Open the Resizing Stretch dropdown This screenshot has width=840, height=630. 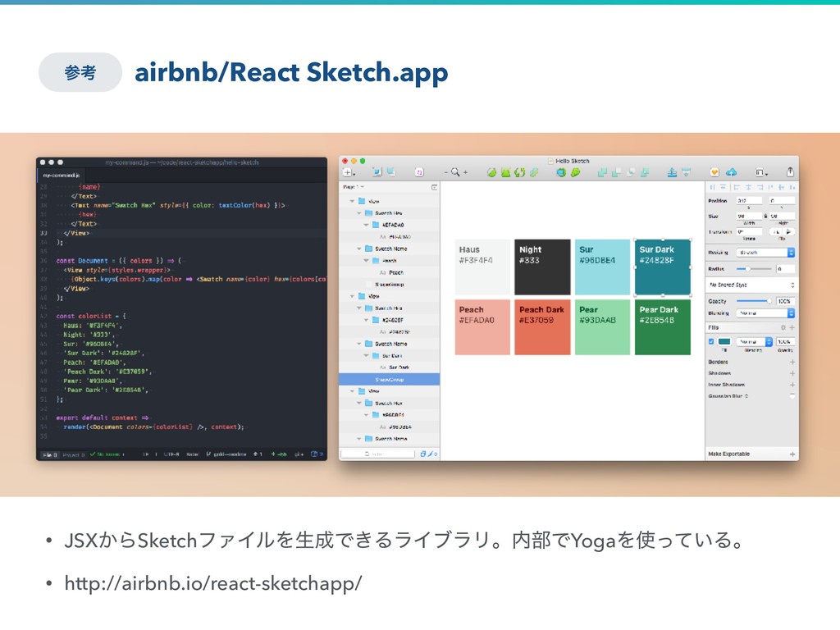tap(765, 253)
